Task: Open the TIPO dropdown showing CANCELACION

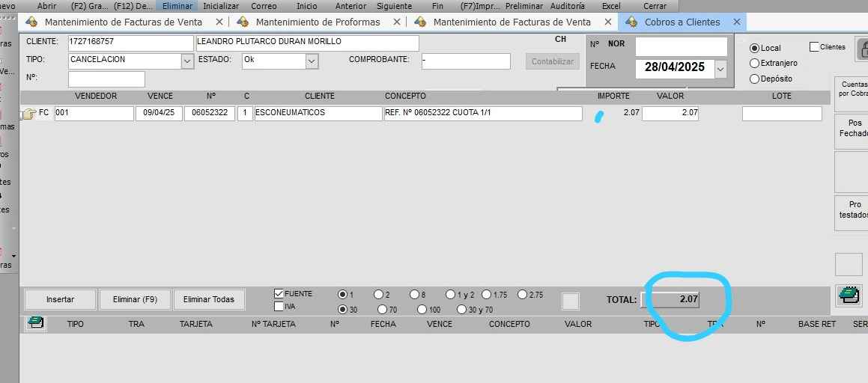Action: tap(187, 61)
